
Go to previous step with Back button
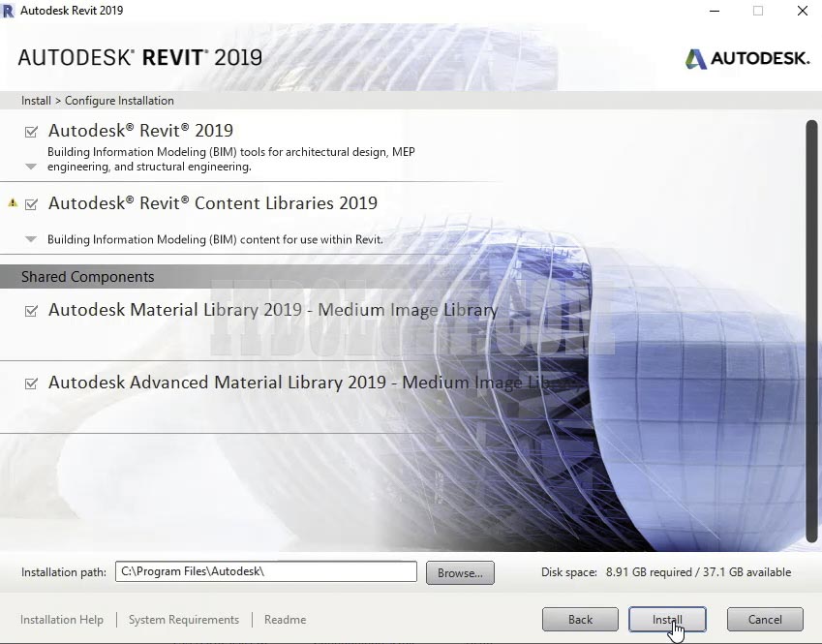coord(580,620)
